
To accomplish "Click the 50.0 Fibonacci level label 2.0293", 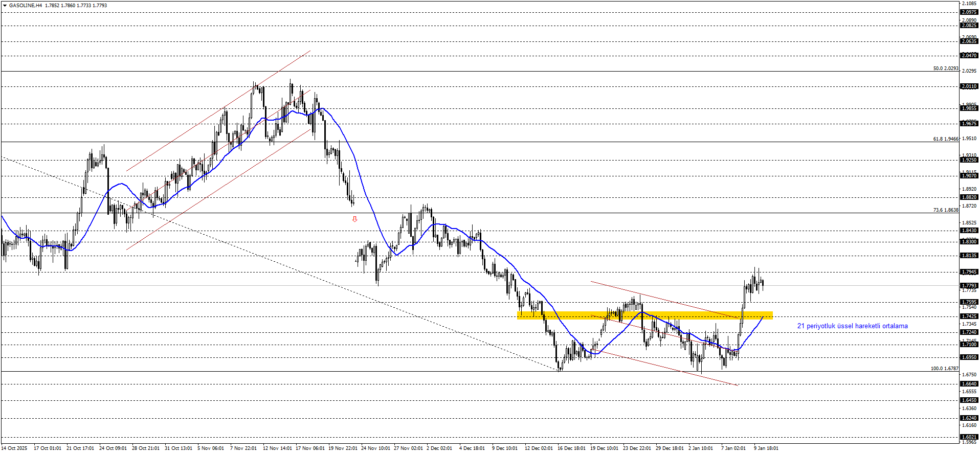I will 945,69.
